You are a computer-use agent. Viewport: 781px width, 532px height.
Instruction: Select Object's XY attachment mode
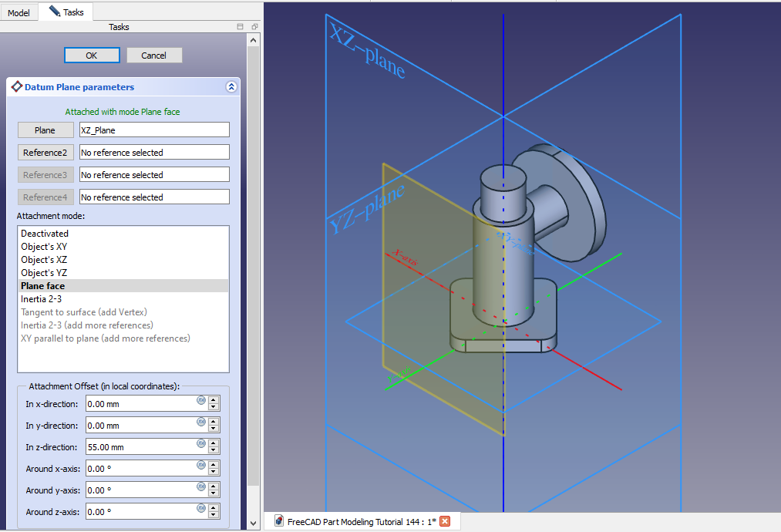44,247
